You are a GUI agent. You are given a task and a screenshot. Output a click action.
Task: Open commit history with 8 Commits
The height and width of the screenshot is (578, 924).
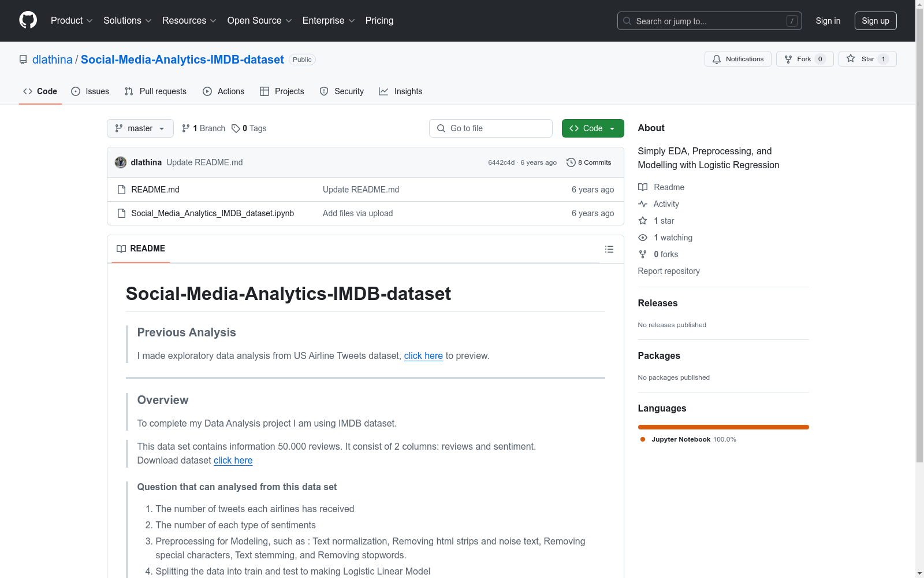coord(588,162)
